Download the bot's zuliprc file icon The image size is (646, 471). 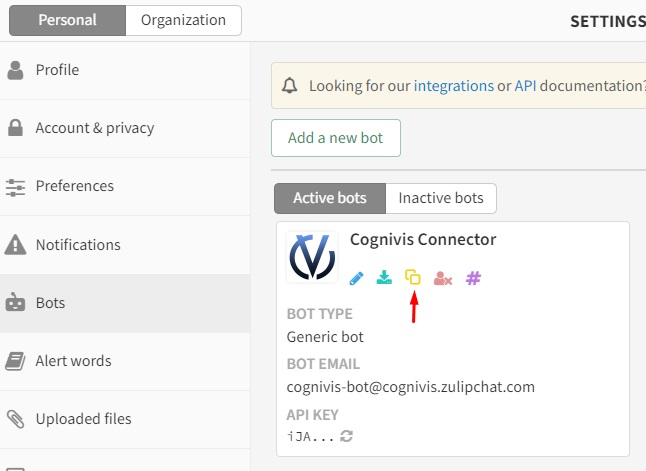click(x=384, y=278)
